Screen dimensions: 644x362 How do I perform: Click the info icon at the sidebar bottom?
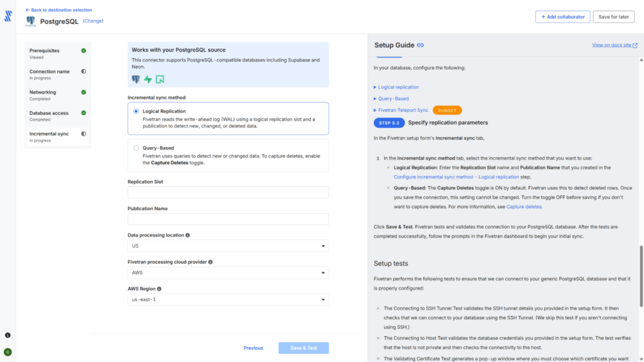coord(8,336)
